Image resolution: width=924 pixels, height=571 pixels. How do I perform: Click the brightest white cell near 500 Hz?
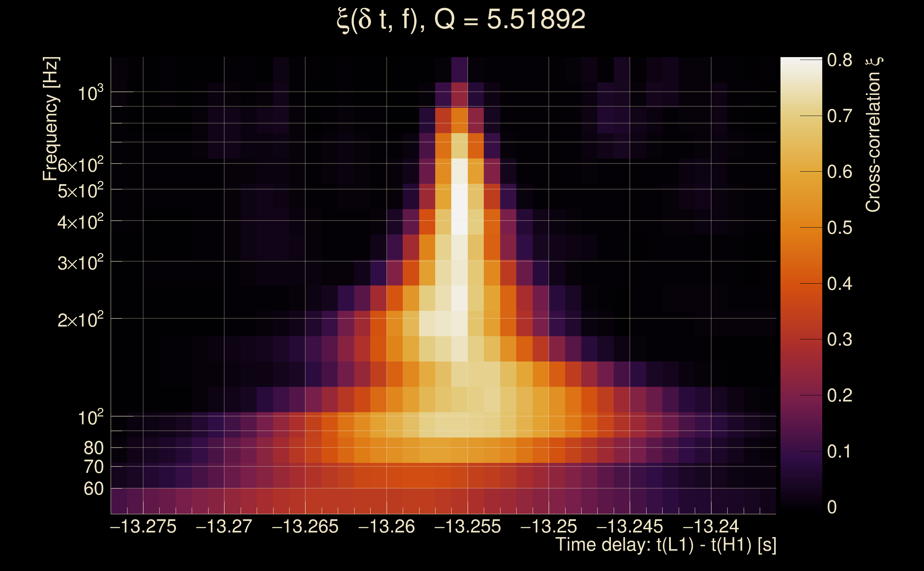click(x=460, y=196)
